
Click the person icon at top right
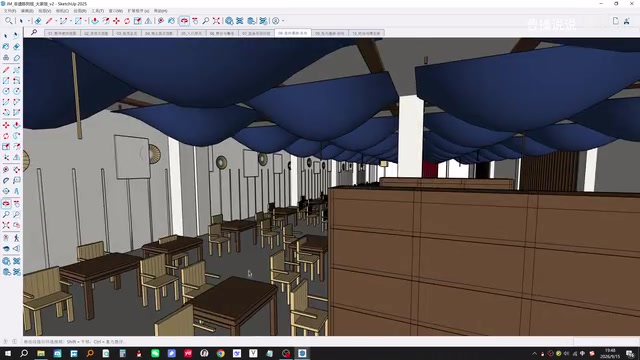(x=627, y=21)
